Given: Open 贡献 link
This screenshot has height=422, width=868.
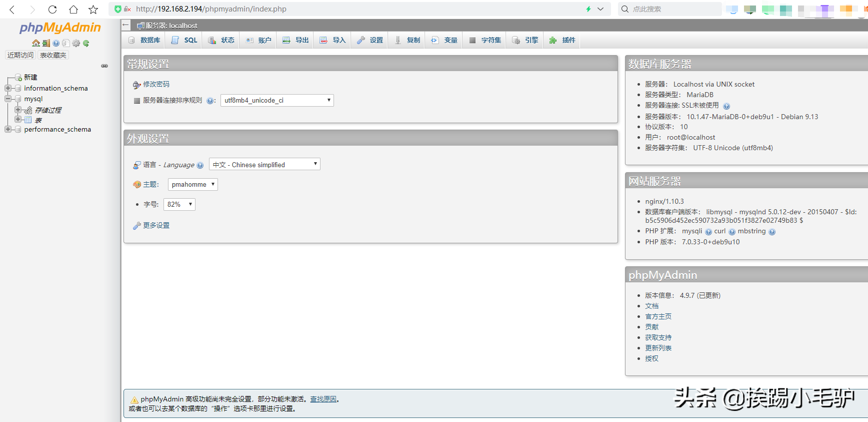Looking at the screenshot, I should click(x=651, y=327).
